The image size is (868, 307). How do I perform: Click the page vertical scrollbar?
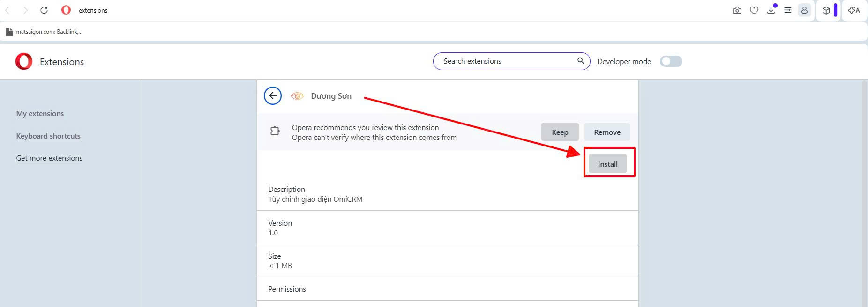(x=865, y=193)
